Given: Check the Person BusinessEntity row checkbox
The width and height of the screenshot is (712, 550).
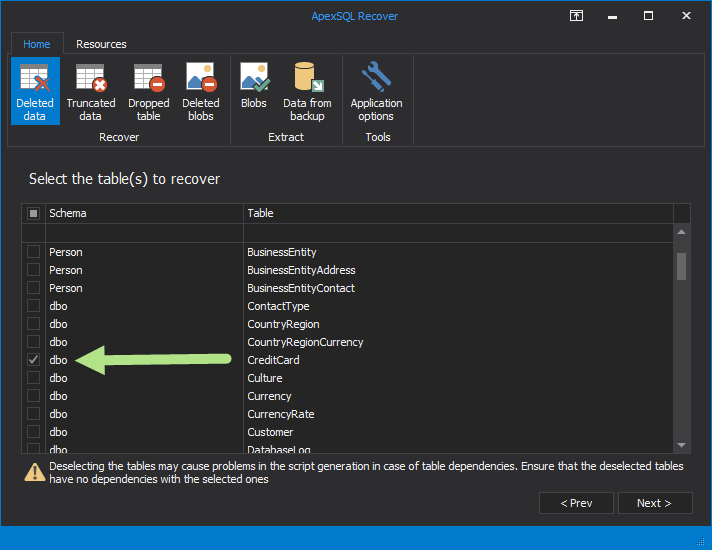Looking at the screenshot, I should [x=33, y=252].
